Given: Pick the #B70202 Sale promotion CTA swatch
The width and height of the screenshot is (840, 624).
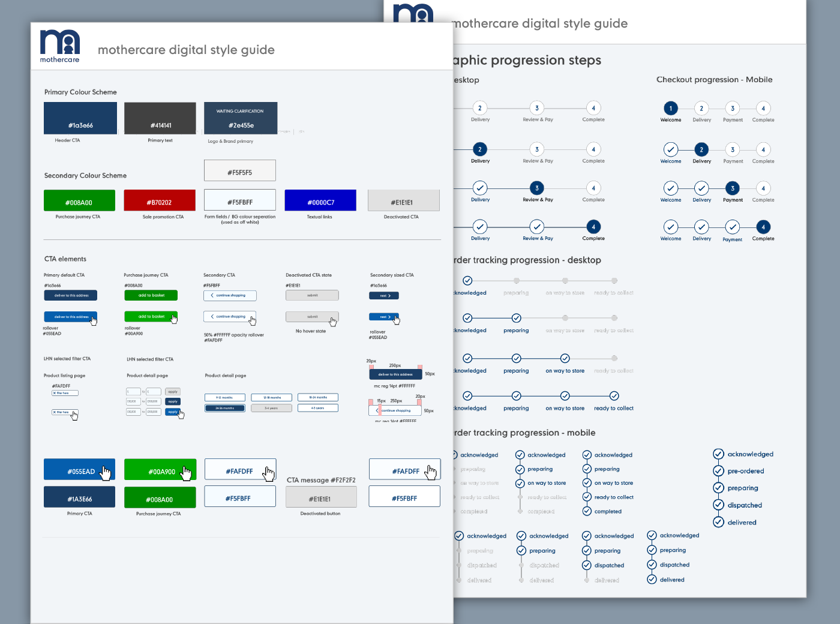Looking at the screenshot, I should coord(160,200).
